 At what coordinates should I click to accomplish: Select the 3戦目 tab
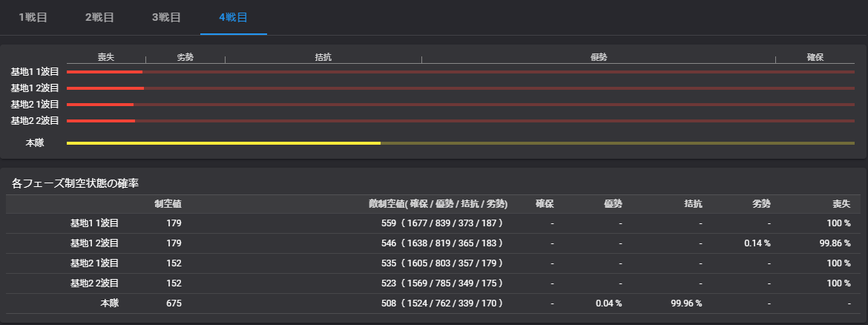pos(166,17)
